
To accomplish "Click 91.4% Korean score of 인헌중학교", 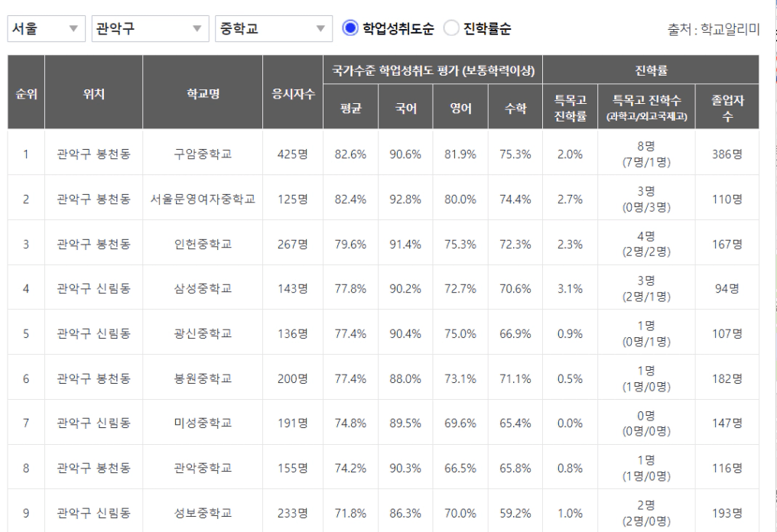I will tap(405, 244).
